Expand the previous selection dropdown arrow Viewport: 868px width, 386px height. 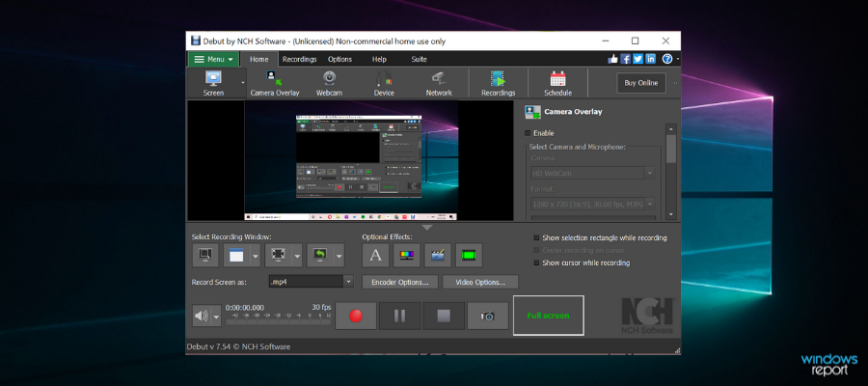pos(339,256)
